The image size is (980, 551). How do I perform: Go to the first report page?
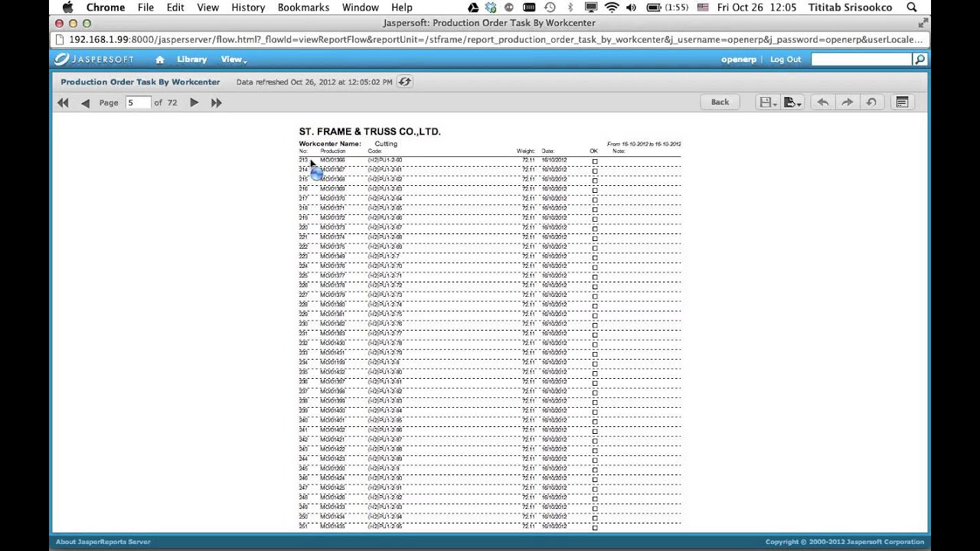point(63,103)
